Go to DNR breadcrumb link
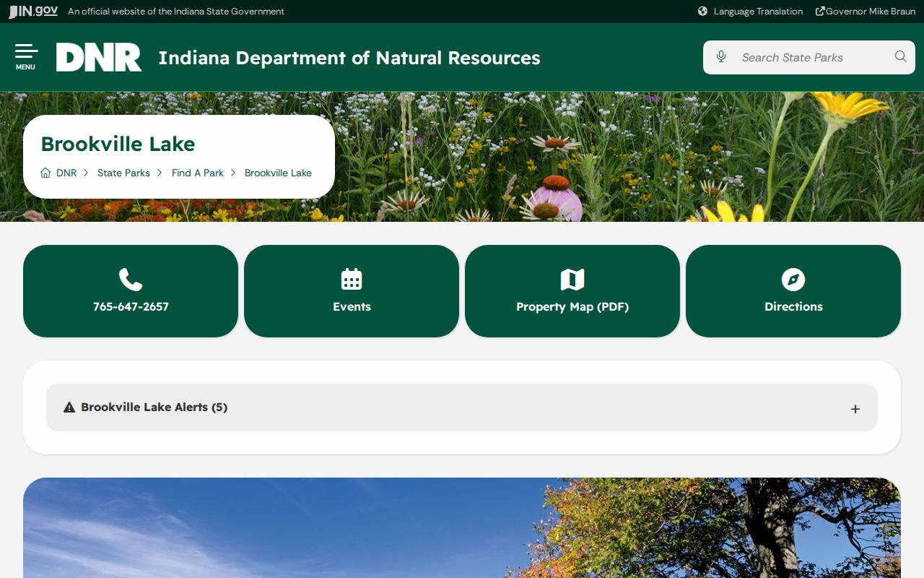This screenshot has width=924, height=578. point(66,173)
